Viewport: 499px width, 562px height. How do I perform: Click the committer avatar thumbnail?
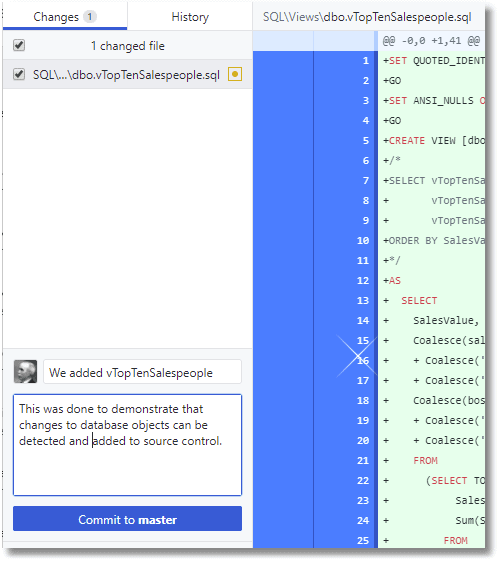pos(25,372)
